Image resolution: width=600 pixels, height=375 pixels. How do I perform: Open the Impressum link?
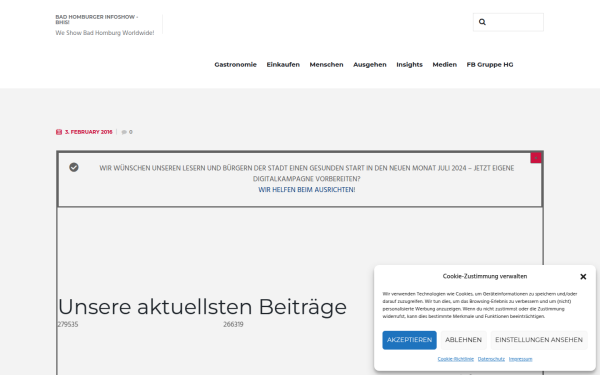click(x=520, y=359)
